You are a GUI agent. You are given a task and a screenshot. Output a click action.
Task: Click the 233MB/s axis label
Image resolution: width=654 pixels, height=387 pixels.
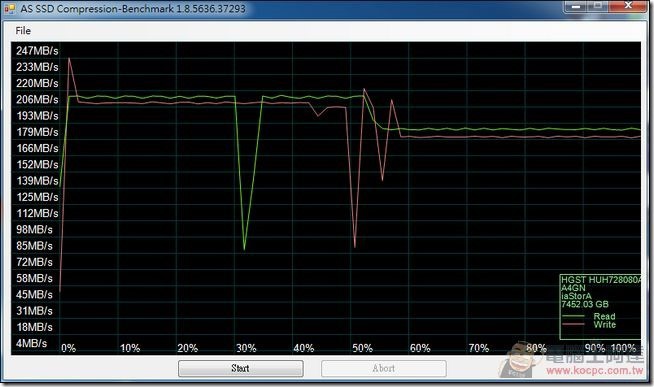37,67
